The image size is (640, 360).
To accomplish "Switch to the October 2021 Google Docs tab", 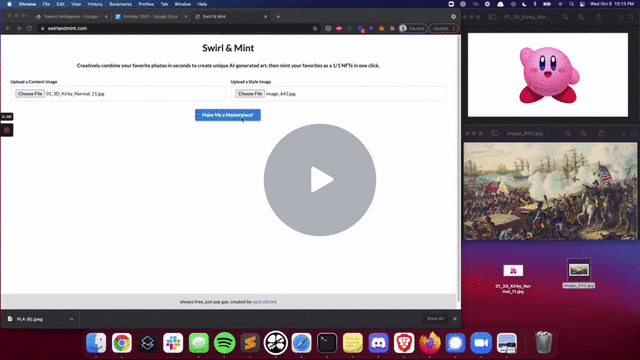I will point(150,17).
